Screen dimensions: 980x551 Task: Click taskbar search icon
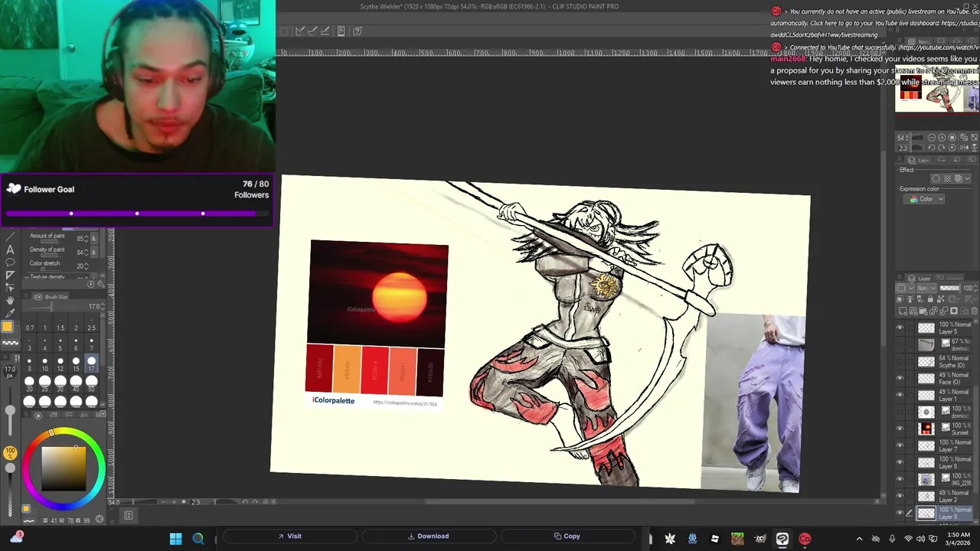coord(198,539)
